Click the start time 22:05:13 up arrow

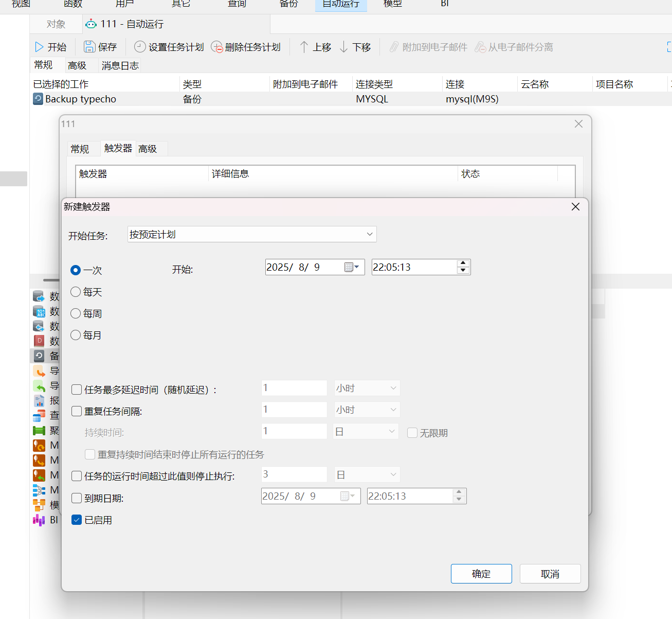463,263
